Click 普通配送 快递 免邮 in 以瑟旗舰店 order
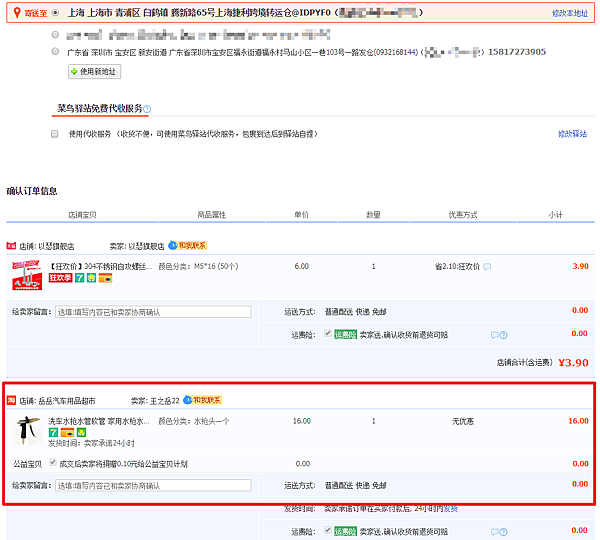Viewport: 600px width, 540px height. [355, 312]
